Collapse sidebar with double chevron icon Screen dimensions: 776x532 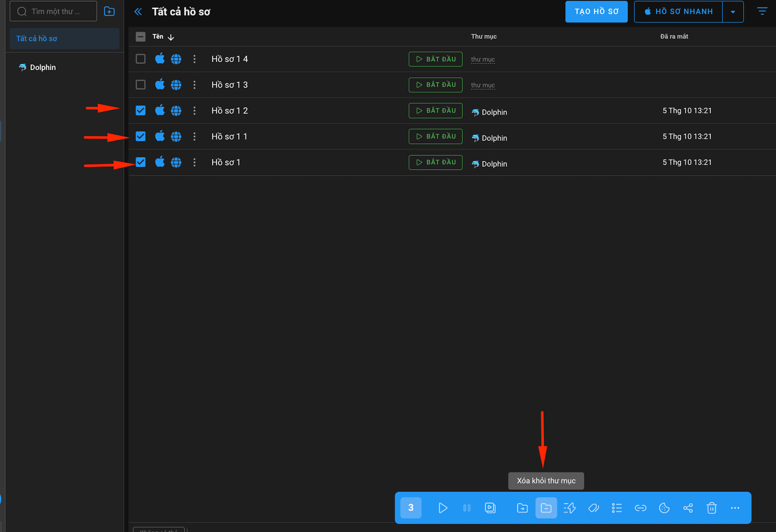click(x=138, y=12)
